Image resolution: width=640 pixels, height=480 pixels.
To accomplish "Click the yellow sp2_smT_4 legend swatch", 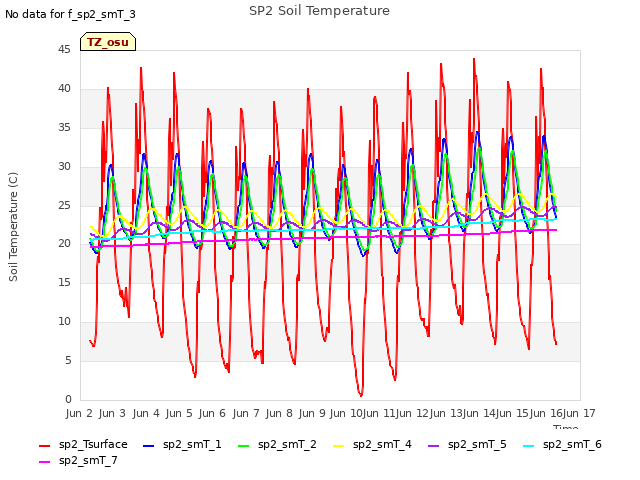I will (339, 446).
